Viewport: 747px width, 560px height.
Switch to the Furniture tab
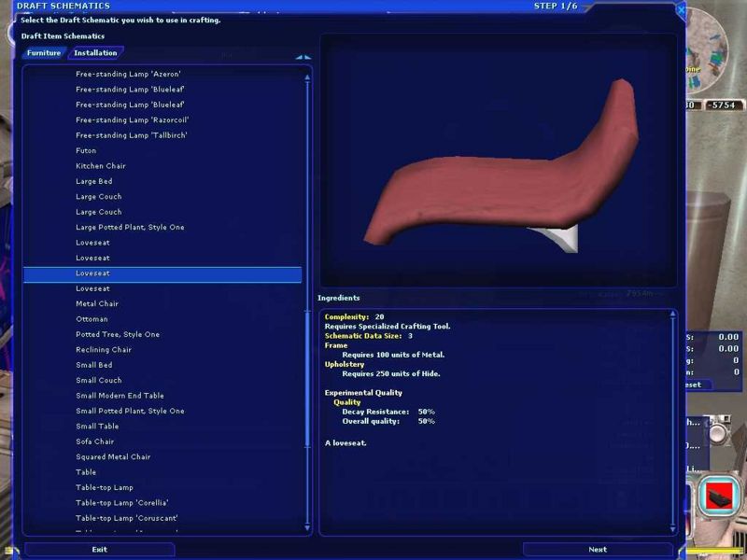coord(44,53)
